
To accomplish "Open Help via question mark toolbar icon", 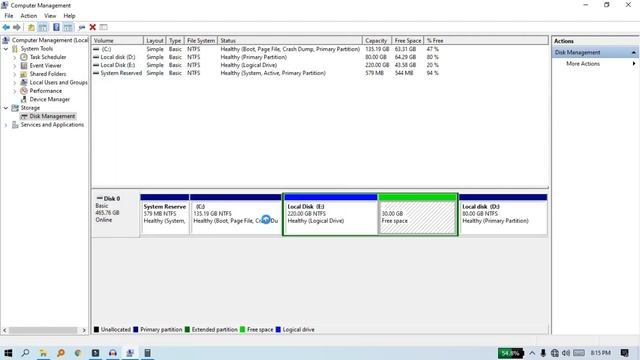I will click(56, 27).
